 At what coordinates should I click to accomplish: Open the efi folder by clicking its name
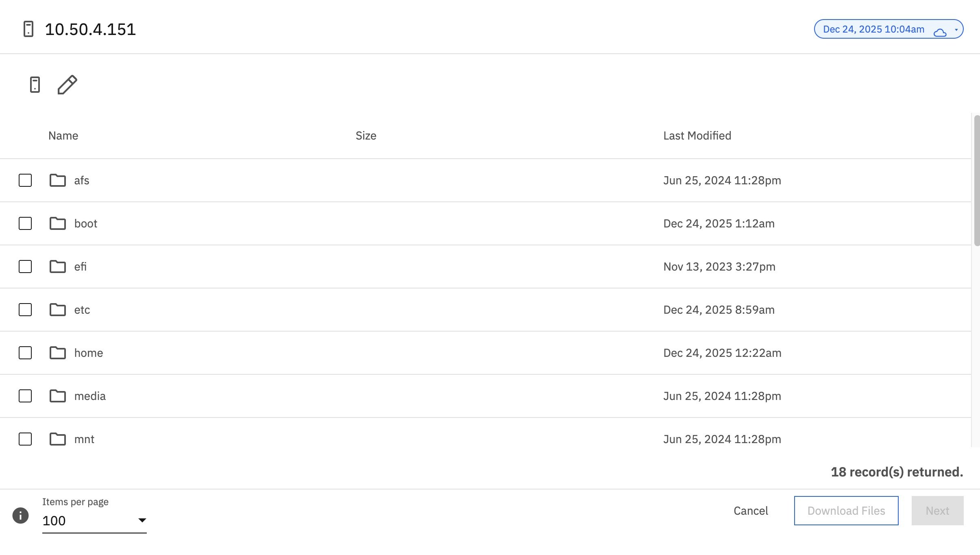coord(80,266)
